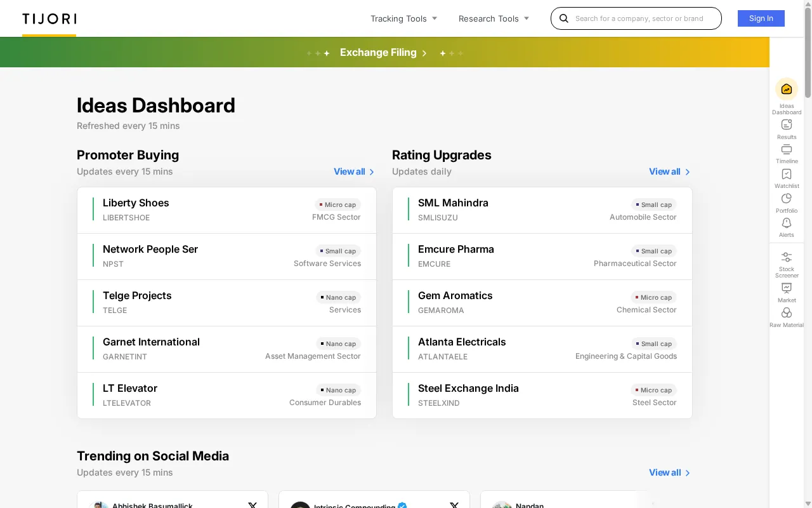Open the Market chart icon
Image resolution: width=812 pixels, height=508 pixels.
(x=787, y=289)
